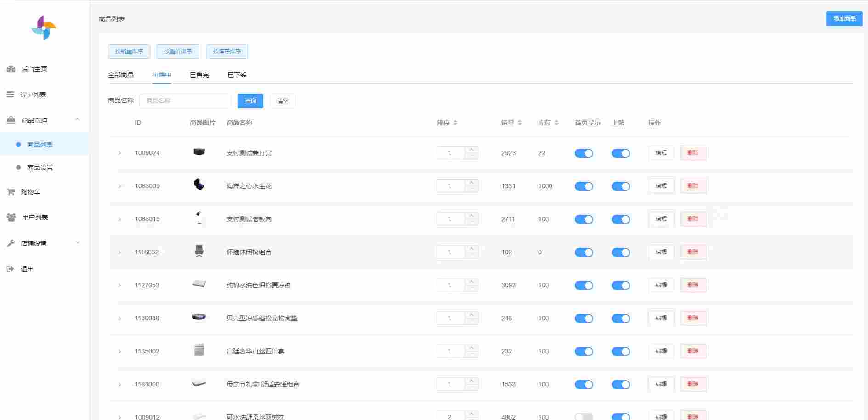Switch to the 已售完 tab

pyautogui.click(x=199, y=75)
